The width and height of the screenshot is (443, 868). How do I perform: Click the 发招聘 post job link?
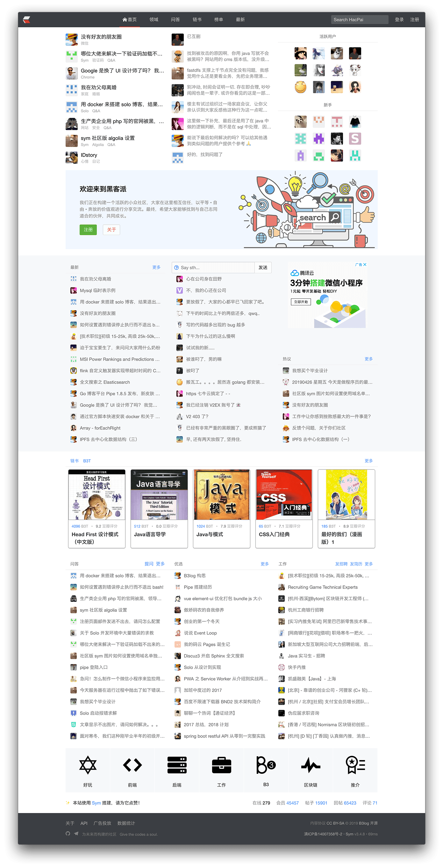pos(341,564)
